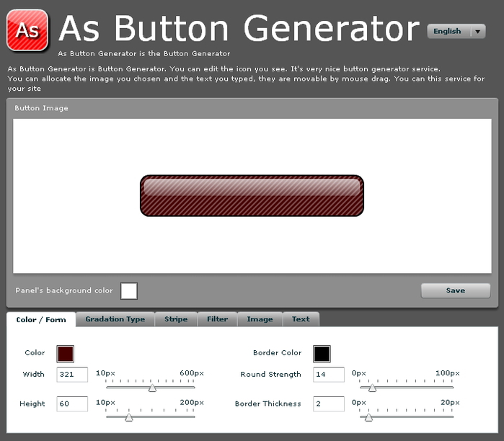Open the black Border Color swatch
The image size is (504, 441).
click(x=322, y=353)
